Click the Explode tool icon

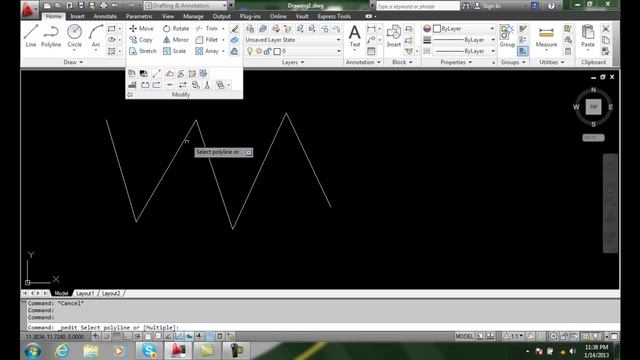(234, 40)
